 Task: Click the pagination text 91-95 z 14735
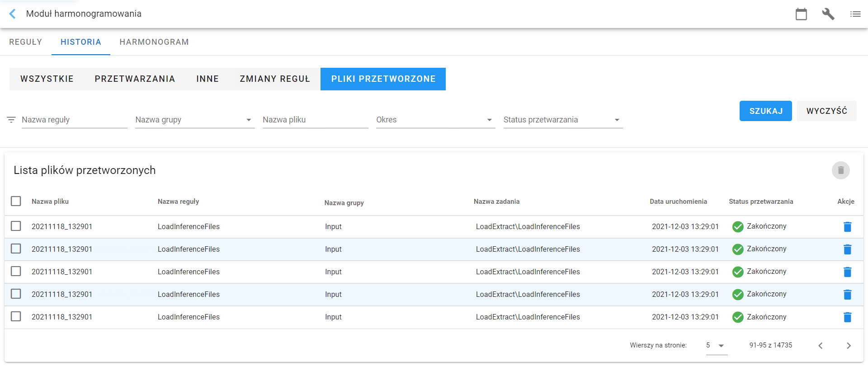tap(771, 345)
